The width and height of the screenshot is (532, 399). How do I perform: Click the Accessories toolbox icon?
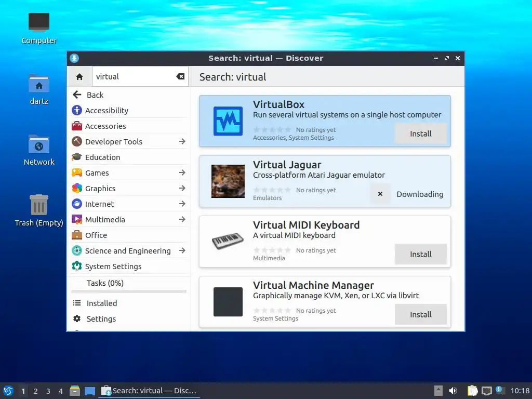[x=77, y=126]
